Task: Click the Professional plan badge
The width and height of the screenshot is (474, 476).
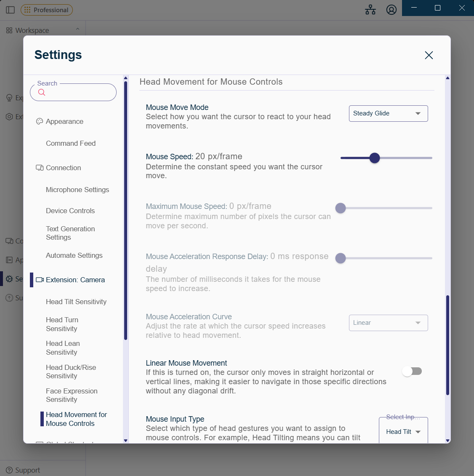Action: coord(47,10)
